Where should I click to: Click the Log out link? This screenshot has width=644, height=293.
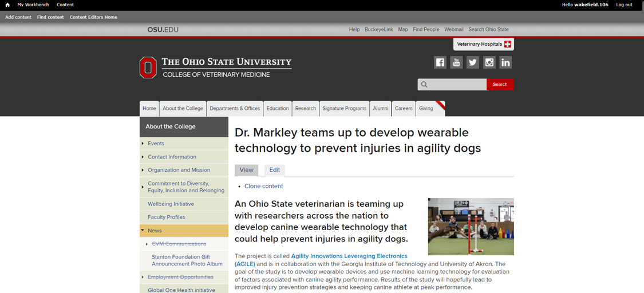click(x=624, y=5)
